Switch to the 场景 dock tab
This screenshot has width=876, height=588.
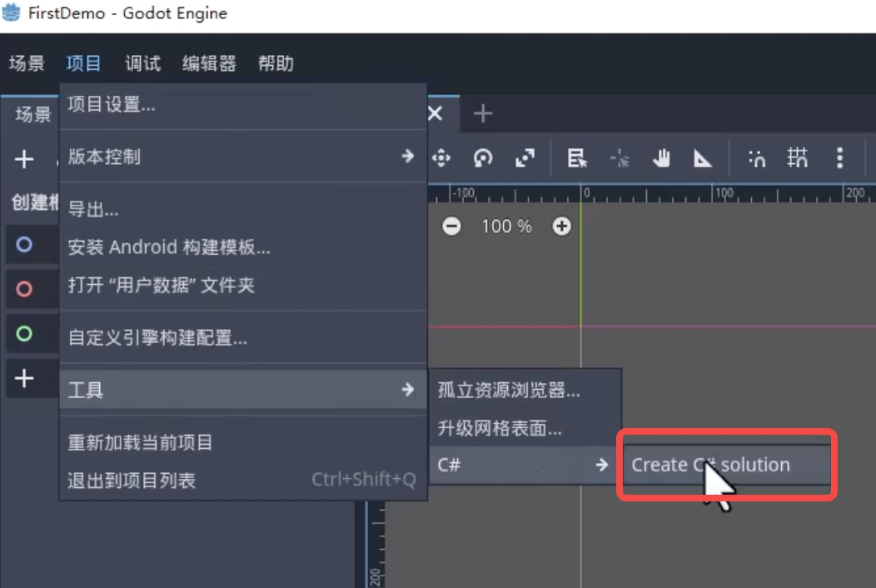tap(31, 115)
